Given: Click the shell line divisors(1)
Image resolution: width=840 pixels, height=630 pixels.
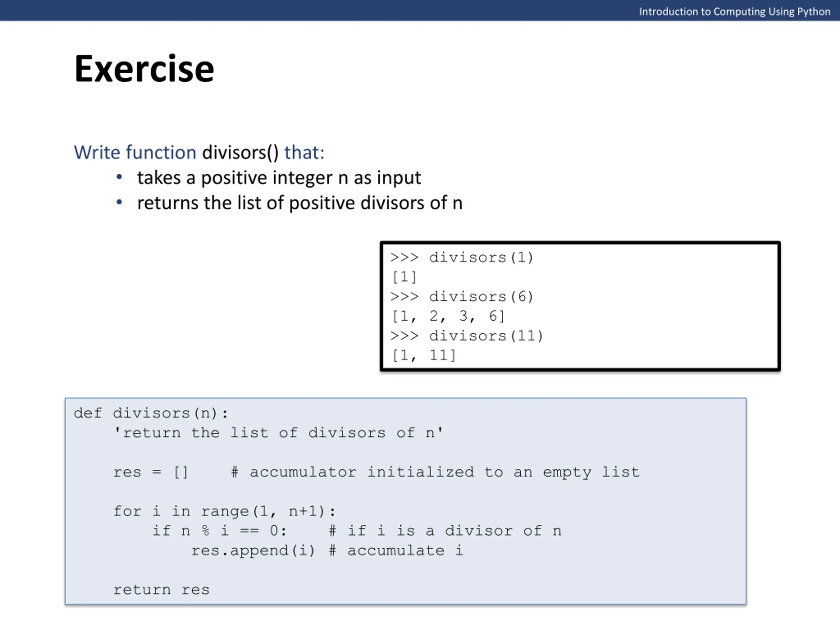Looking at the screenshot, I should click(462, 258).
